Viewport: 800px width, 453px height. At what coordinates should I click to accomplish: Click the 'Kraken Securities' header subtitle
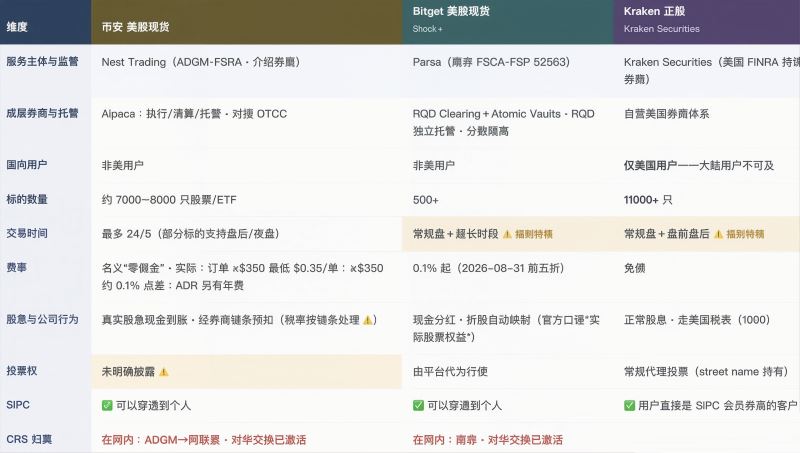[x=661, y=29]
